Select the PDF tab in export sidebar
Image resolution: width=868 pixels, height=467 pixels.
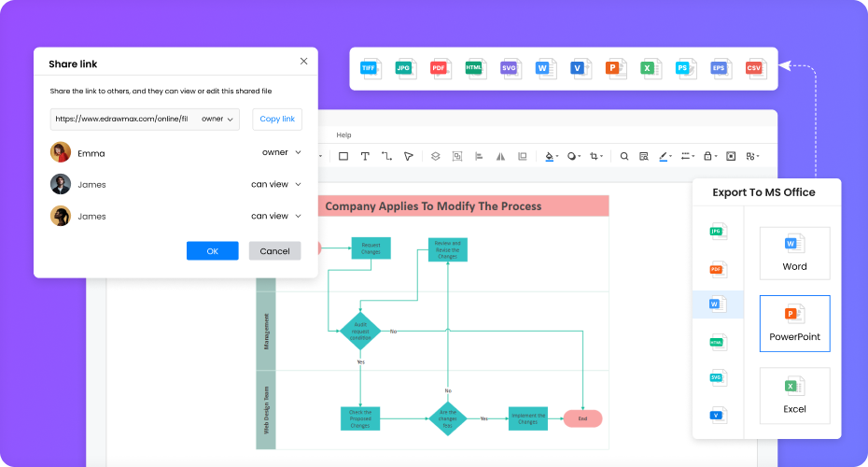(717, 269)
